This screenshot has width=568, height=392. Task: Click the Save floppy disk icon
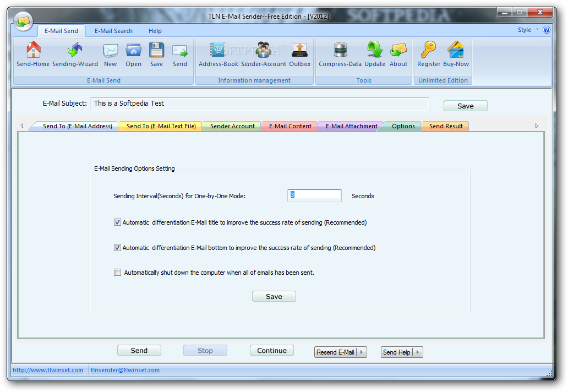pyautogui.click(x=156, y=50)
